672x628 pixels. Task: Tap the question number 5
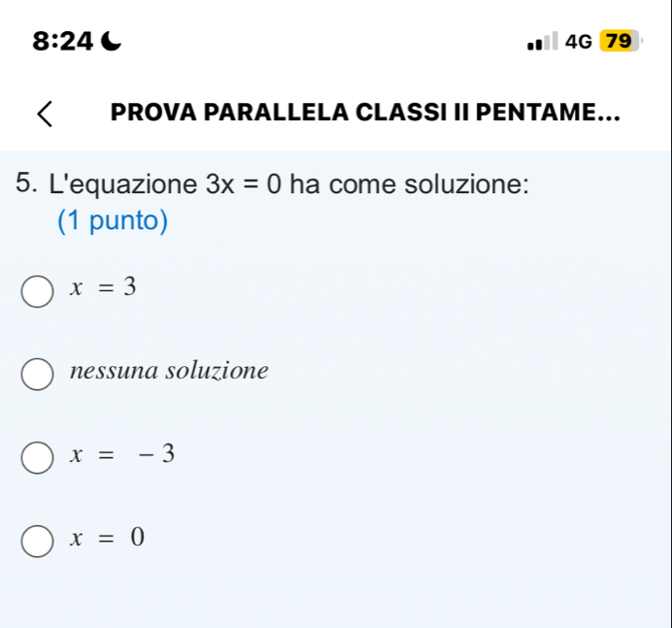(26, 184)
